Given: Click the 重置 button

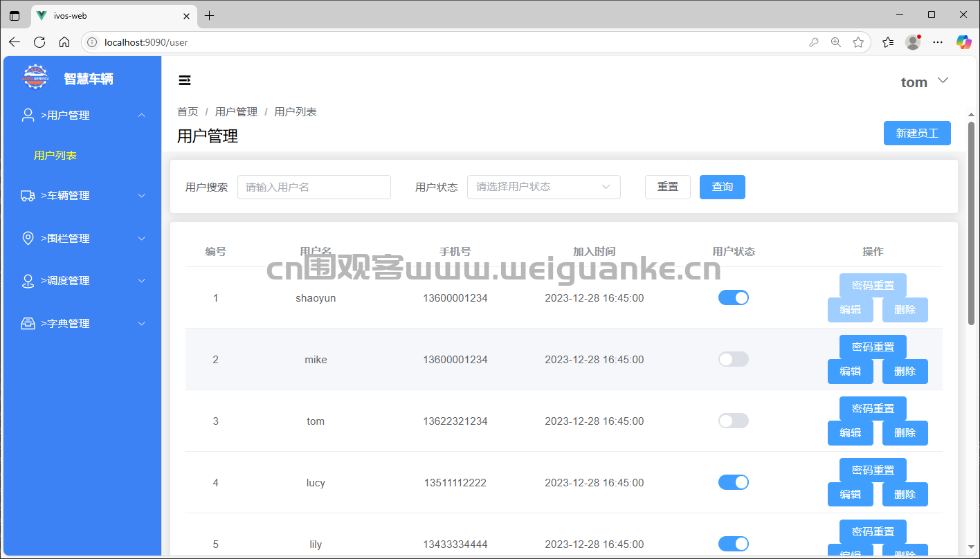Looking at the screenshot, I should (x=668, y=187).
